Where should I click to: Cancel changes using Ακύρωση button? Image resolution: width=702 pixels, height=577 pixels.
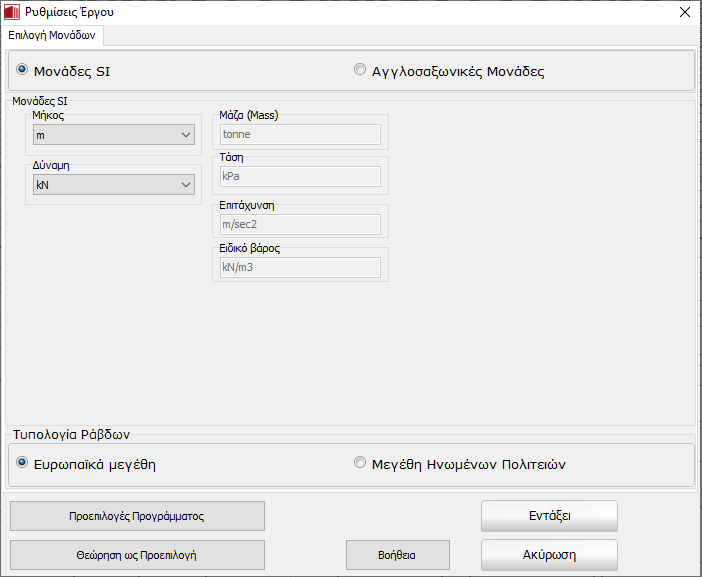[549, 554]
